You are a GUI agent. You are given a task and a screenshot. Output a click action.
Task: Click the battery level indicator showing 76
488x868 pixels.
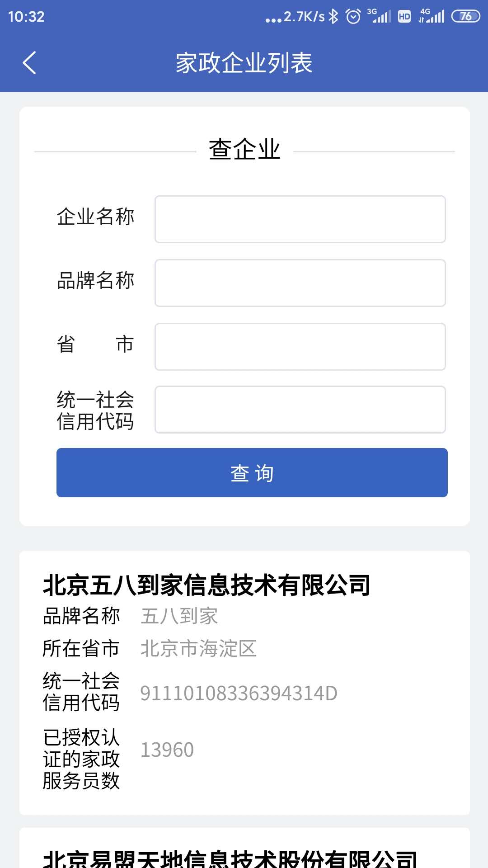coord(466,15)
